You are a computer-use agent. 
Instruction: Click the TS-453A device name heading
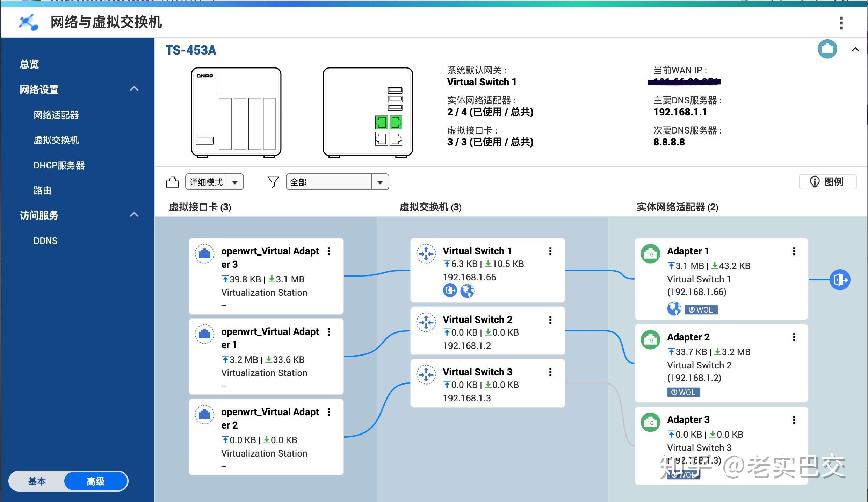pos(191,50)
